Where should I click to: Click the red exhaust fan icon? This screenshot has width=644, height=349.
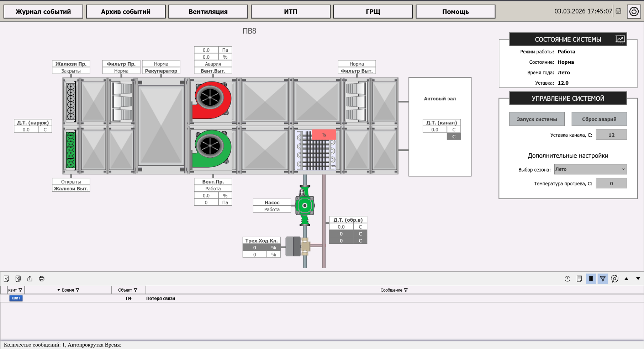(x=211, y=100)
